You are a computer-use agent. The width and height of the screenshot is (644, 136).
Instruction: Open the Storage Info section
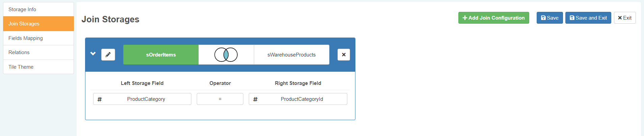[x=38, y=9]
